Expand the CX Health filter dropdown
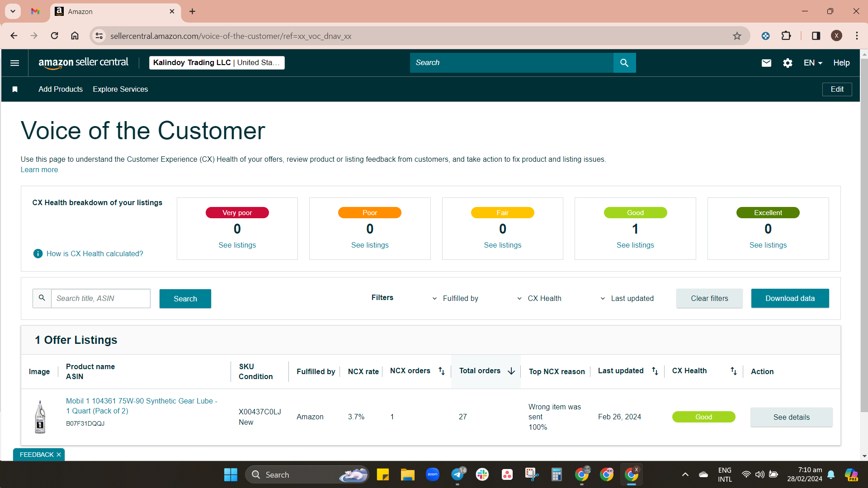The image size is (868, 488). (x=539, y=298)
